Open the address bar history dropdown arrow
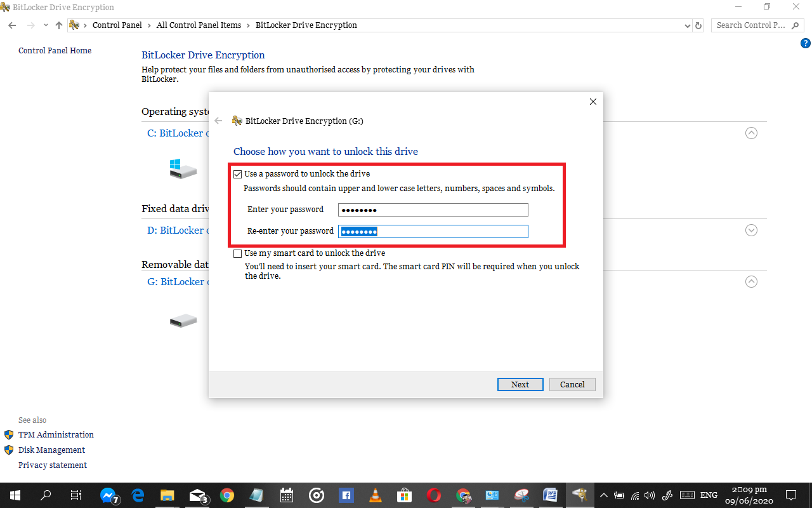 pos(687,25)
